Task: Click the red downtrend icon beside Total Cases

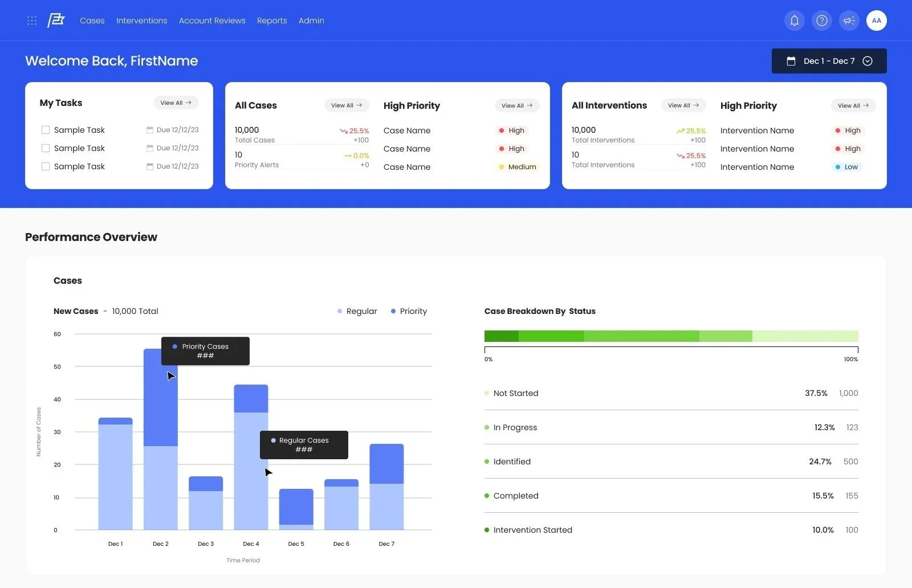Action: 344,131
